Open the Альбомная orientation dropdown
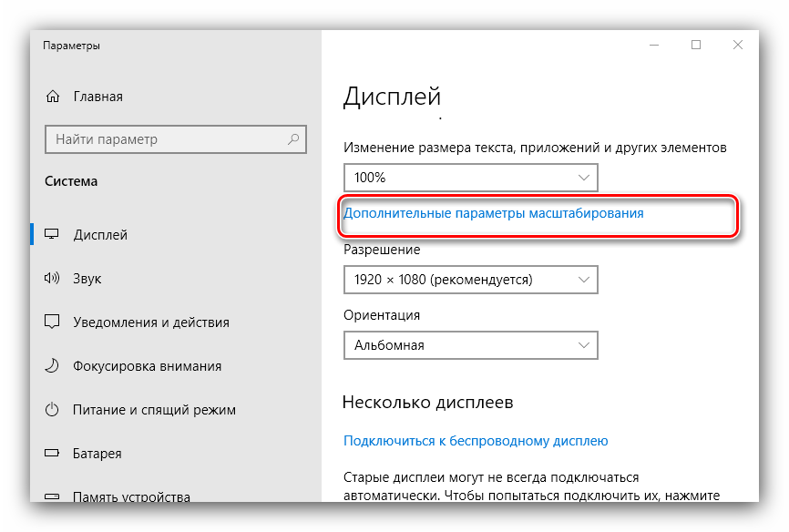Screen dimensions: 789x532 (470, 345)
